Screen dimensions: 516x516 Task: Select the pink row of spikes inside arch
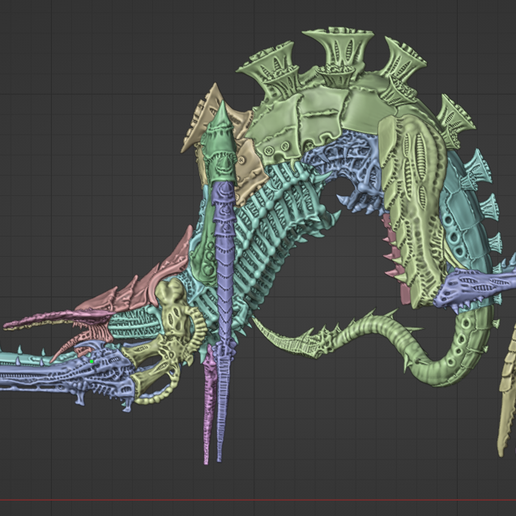396,260
